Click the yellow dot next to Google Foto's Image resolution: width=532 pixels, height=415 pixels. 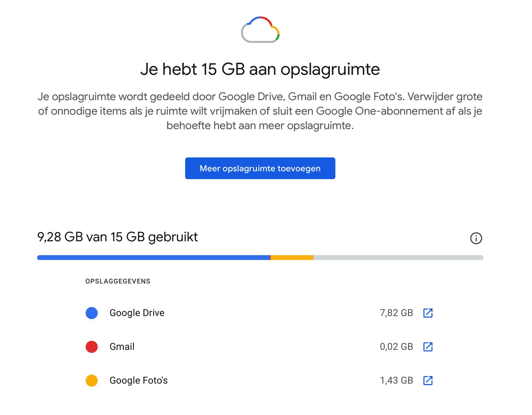92,381
